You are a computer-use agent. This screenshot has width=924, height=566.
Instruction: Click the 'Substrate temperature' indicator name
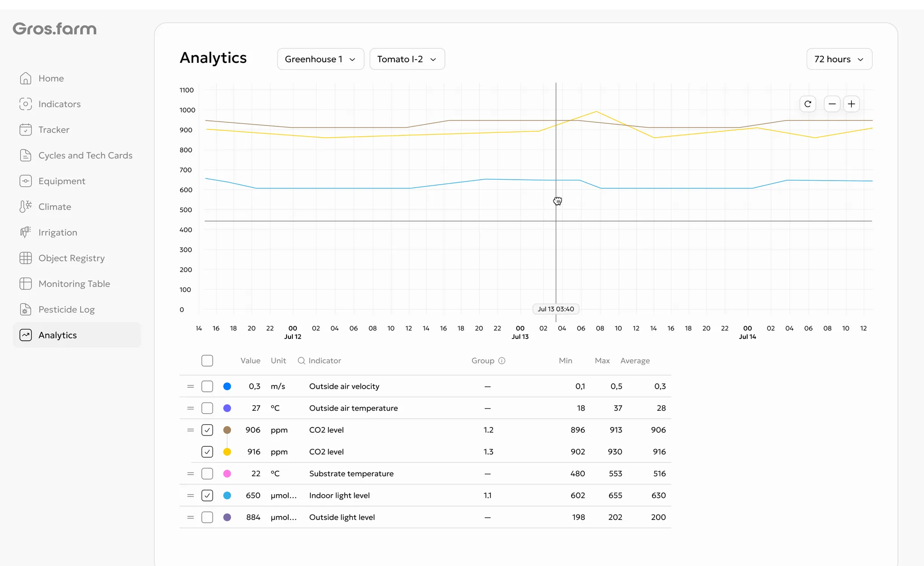tap(351, 474)
